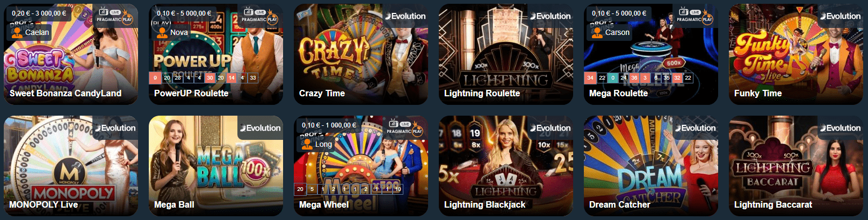Image resolution: width=868 pixels, height=220 pixels.
Task: Launch the Funky Time game
Action: point(796,54)
